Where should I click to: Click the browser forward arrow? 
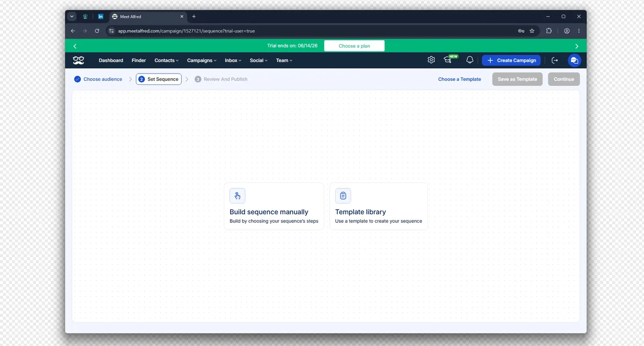85,31
